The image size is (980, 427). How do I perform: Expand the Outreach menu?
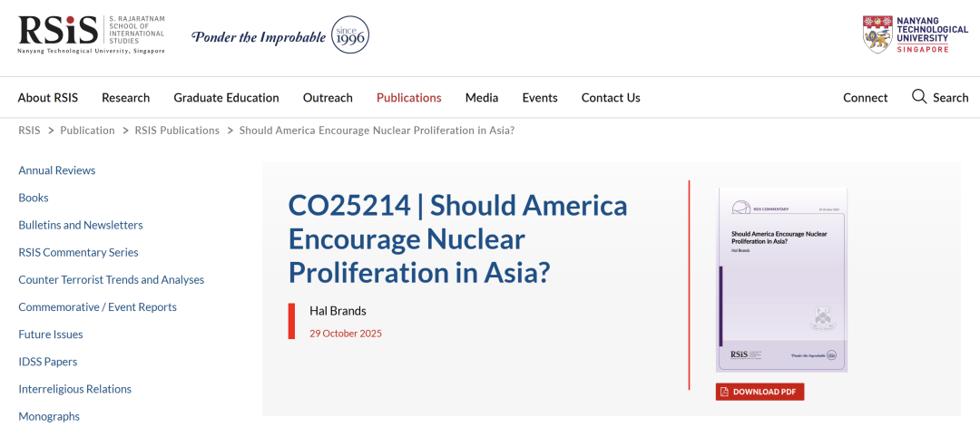tap(328, 98)
